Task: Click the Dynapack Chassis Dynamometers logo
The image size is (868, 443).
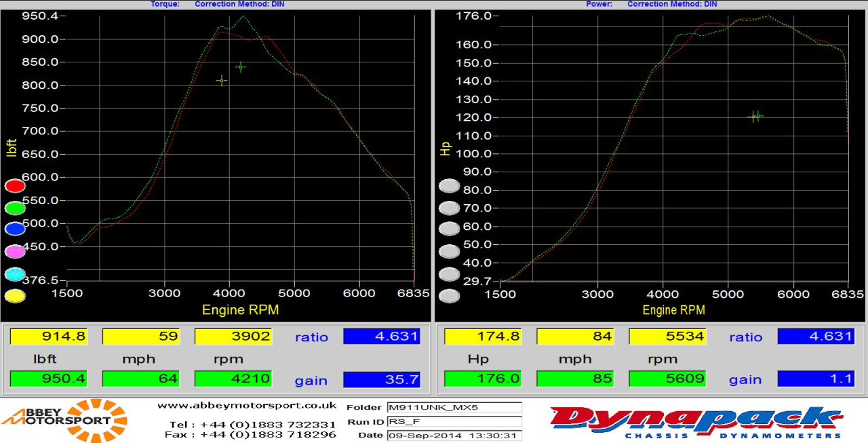Action: 696,421
